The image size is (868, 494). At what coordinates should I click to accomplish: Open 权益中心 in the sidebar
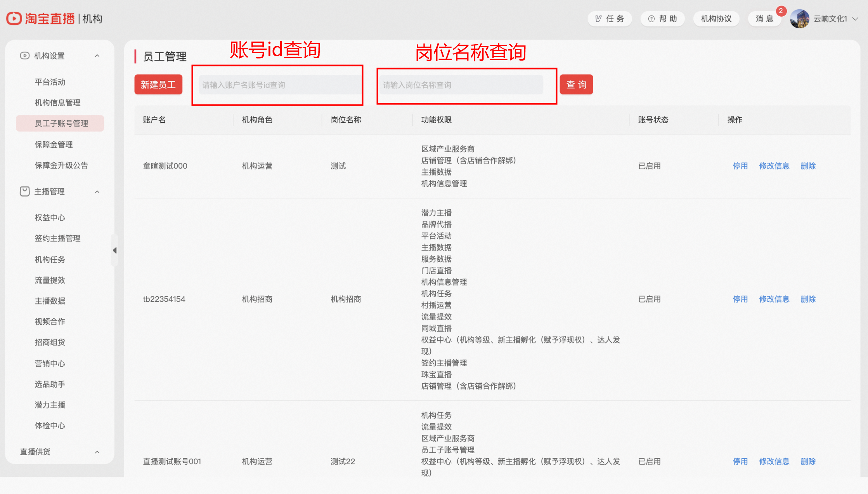(50, 217)
